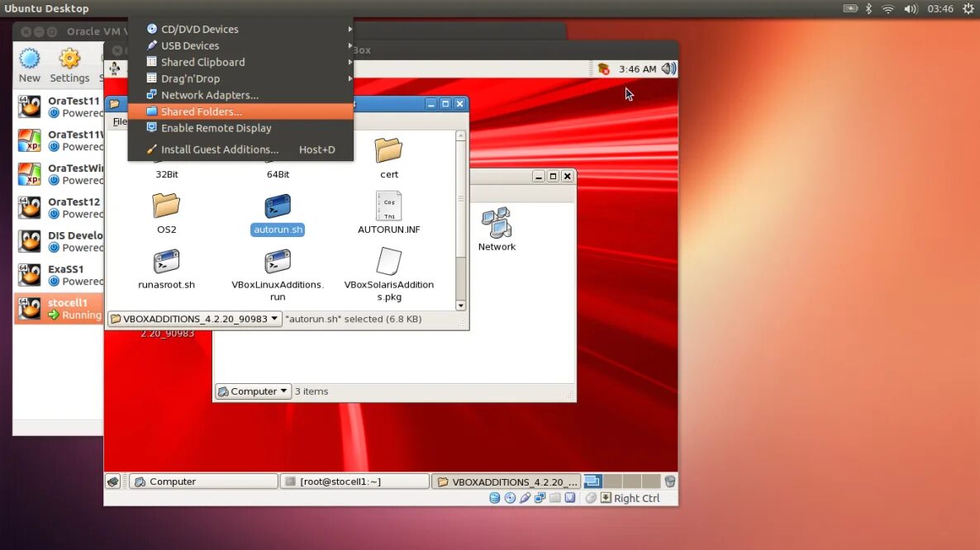Viewport: 980px width, 550px height.
Task: Click scroll up arrow in file browser
Action: point(460,135)
